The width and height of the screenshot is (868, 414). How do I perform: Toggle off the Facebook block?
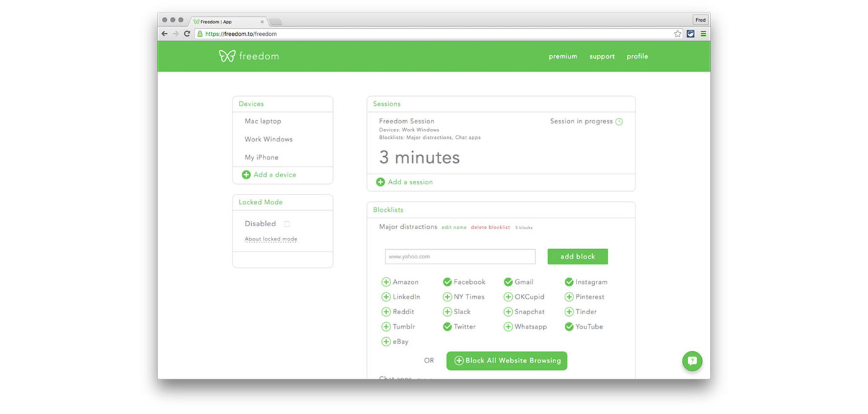coord(447,281)
